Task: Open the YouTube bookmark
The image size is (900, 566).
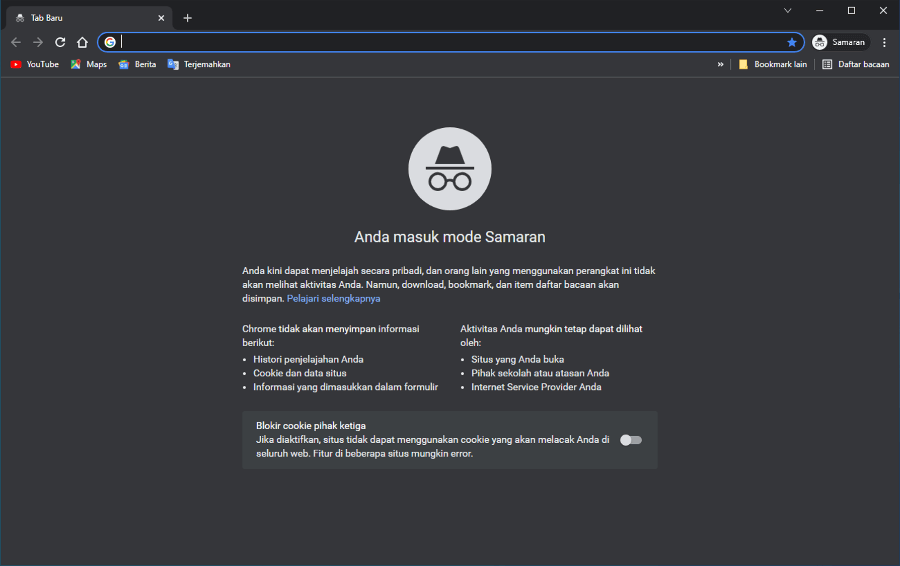Action: point(35,64)
